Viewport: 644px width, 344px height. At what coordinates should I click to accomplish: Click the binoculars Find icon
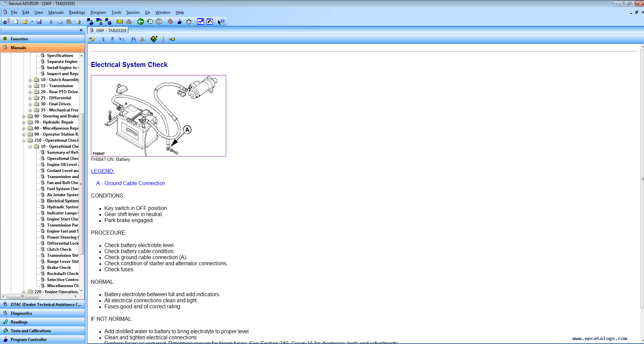tap(133, 39)
